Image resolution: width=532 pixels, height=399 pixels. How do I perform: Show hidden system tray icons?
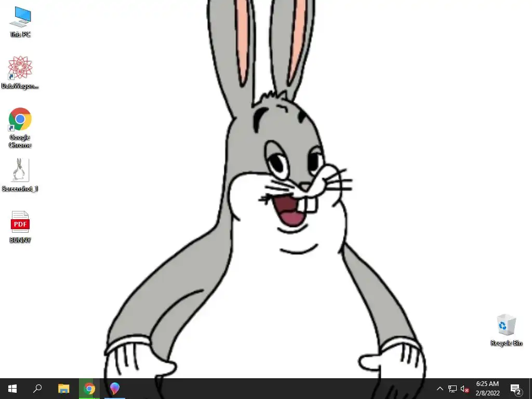click(x=440, y=389)
